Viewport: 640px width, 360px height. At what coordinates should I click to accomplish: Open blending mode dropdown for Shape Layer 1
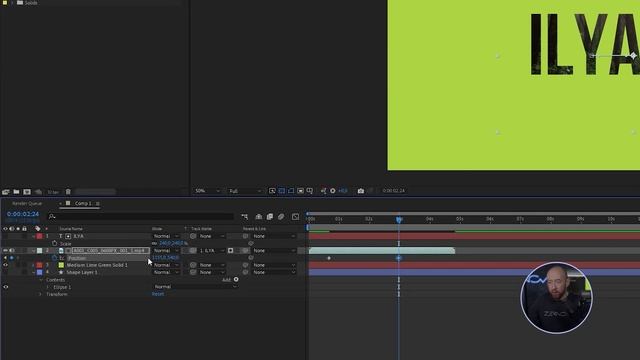pos(166,272)
